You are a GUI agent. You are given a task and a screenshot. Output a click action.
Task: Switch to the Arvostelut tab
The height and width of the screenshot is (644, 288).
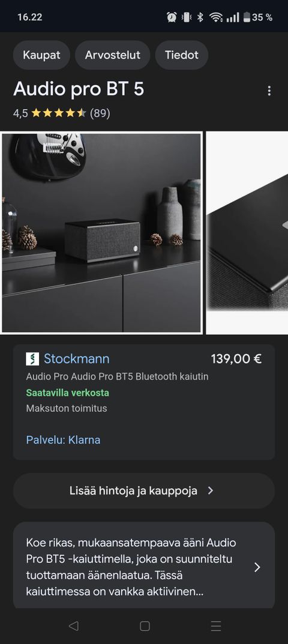pyautogui.click(x=113, y=55)
